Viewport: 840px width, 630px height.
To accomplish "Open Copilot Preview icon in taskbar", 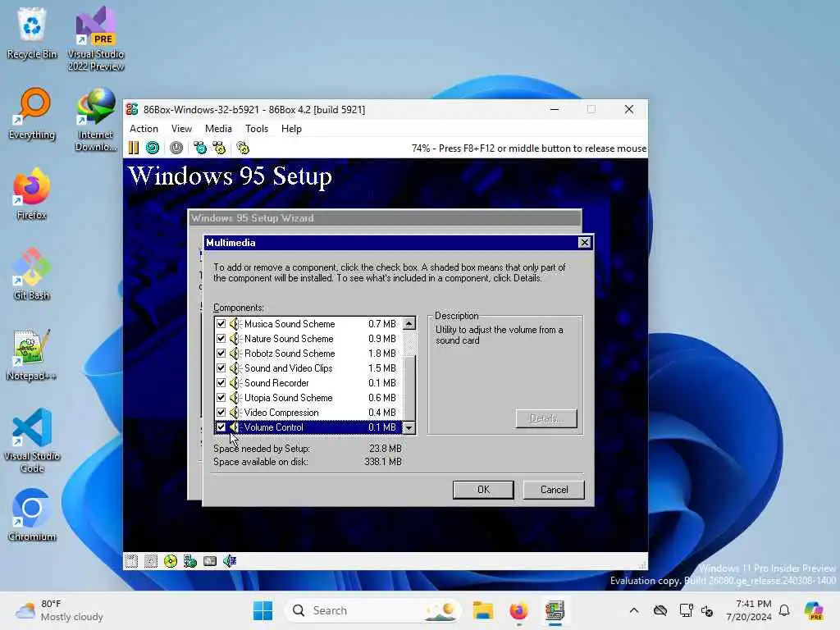I will (814, 610).
